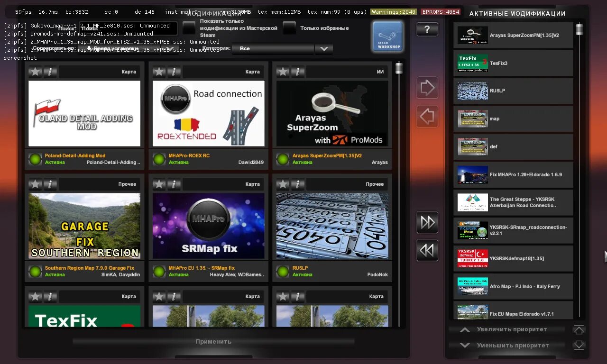Select Afro Map - PJ Indo - Italy Ferry

click(513, 286)
